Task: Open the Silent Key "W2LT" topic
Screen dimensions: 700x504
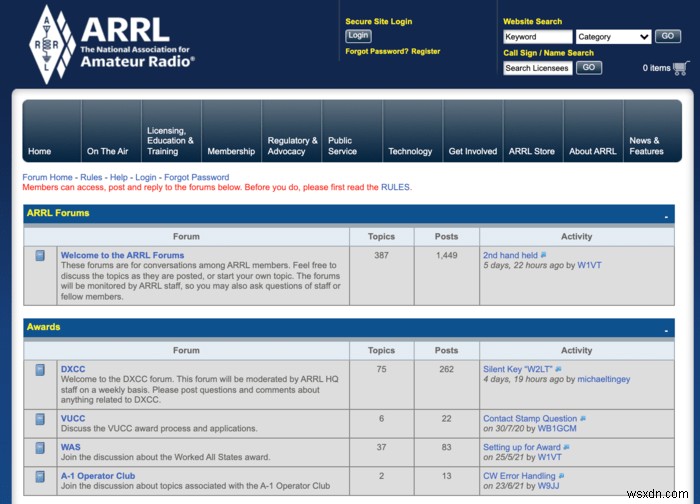Action: [x=518, y=369]
